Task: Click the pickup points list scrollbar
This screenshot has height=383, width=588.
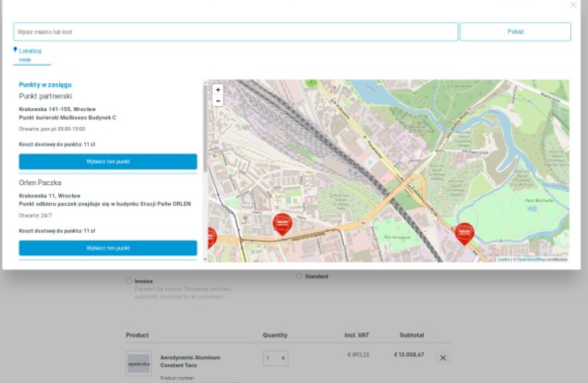Action: [206, 129]
